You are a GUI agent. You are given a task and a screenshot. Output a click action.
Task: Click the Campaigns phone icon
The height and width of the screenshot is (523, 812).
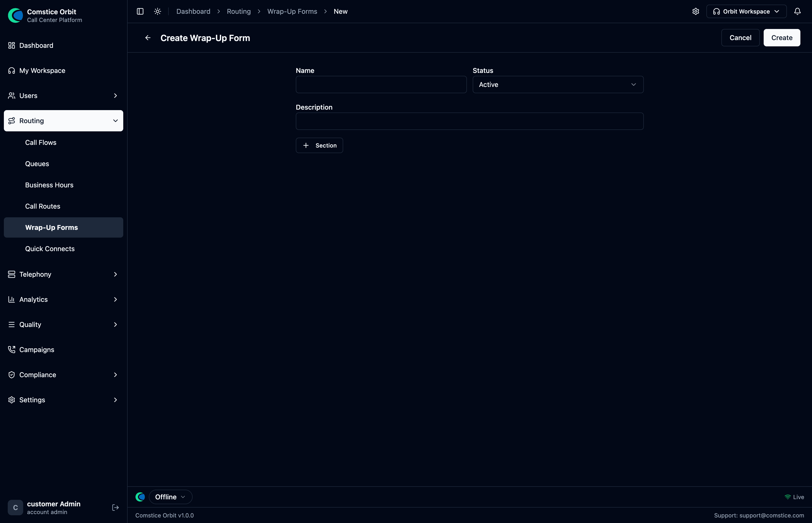[12, 350]
